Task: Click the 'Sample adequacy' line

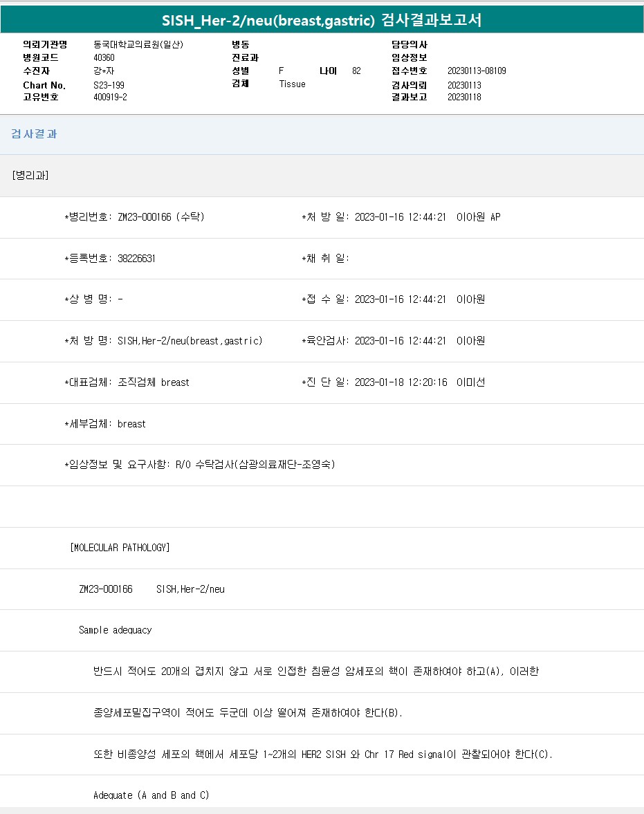Action: (x=116, y=630)
